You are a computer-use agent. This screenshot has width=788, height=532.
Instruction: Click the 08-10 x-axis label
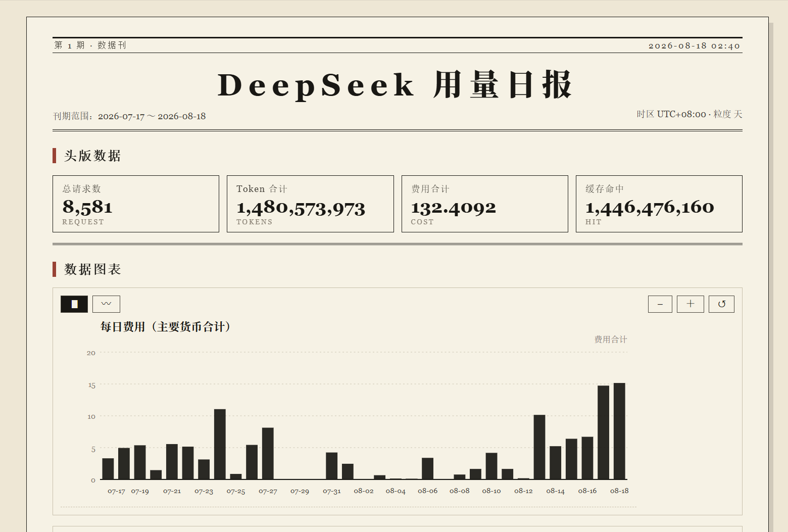(x=491, y=491)
